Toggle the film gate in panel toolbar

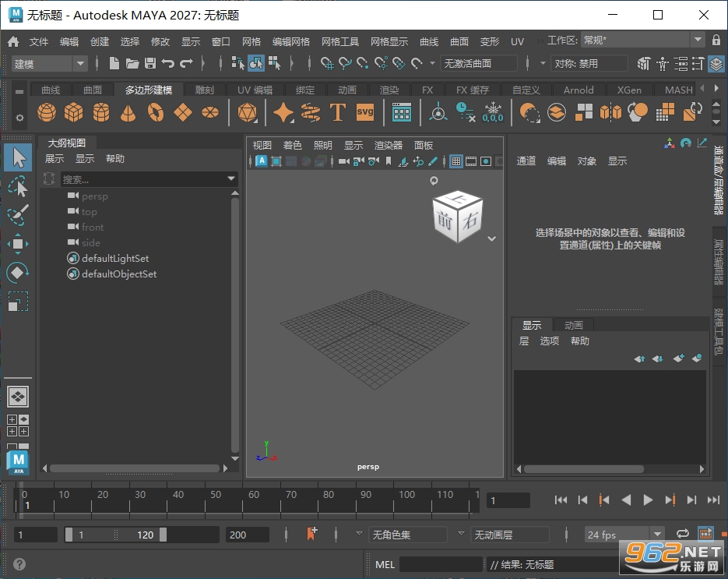coord(471,161)
